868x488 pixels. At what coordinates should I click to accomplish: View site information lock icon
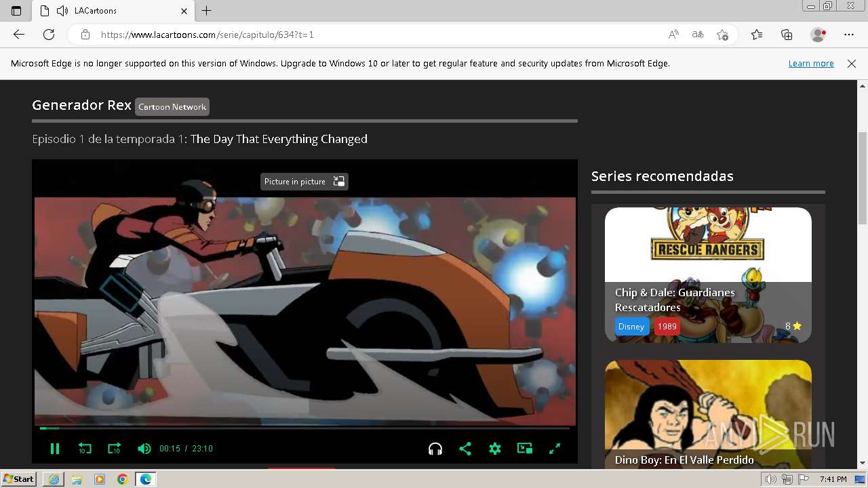85,35
